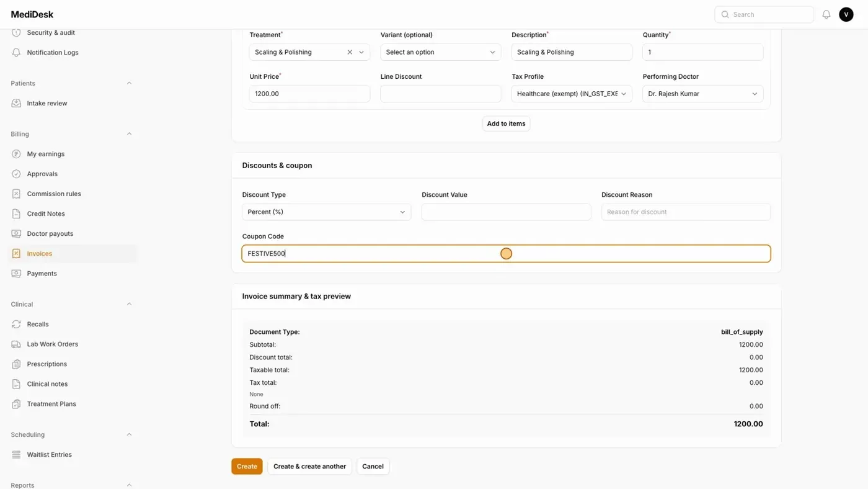868x489 pixels.
Task: Open the Tax Profile dropdown
Action: point(572,94)
